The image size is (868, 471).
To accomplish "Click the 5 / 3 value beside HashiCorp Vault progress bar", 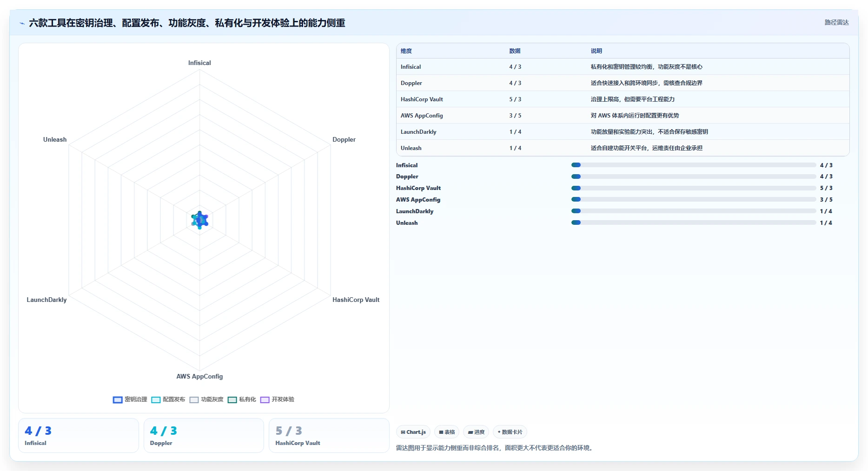I will [826, 188].
